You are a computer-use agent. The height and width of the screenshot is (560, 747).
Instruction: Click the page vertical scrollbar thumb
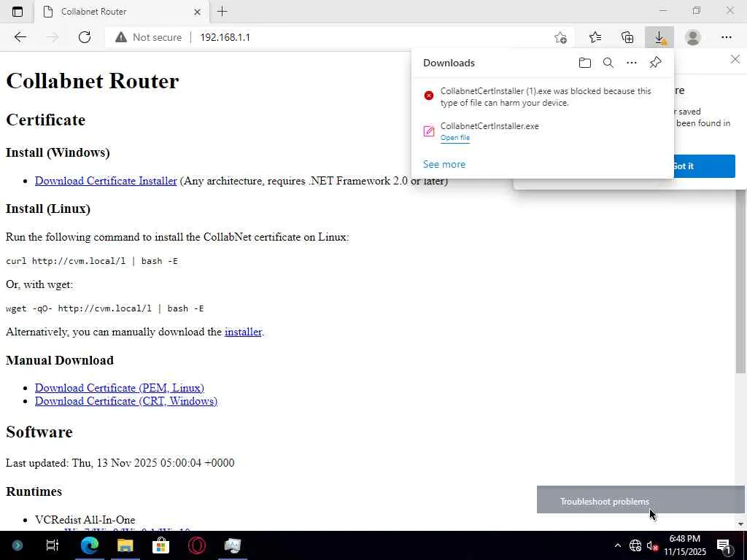740,281
